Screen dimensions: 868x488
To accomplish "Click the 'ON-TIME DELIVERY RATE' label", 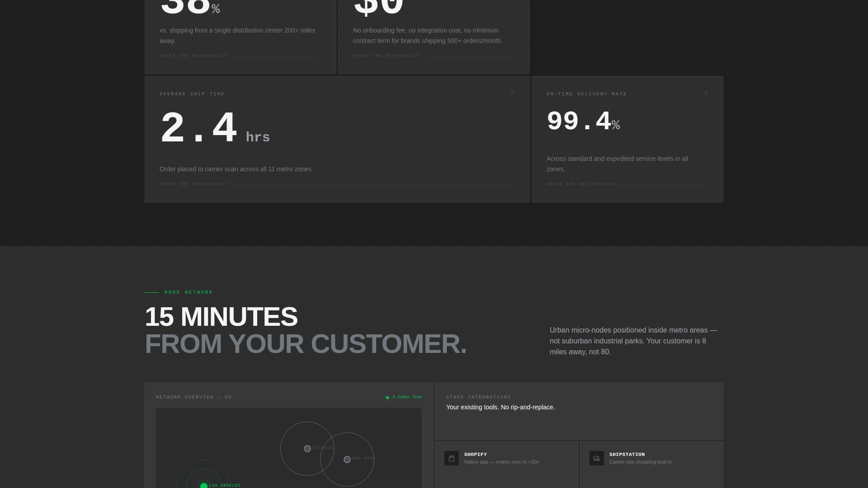I will point(587,94).
